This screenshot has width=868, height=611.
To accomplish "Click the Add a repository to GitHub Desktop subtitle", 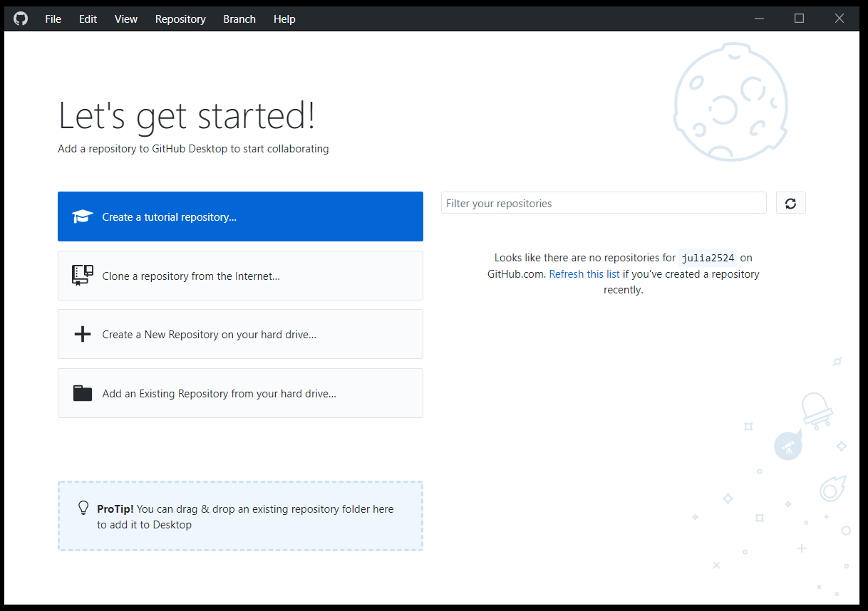I will coord(193,149).
